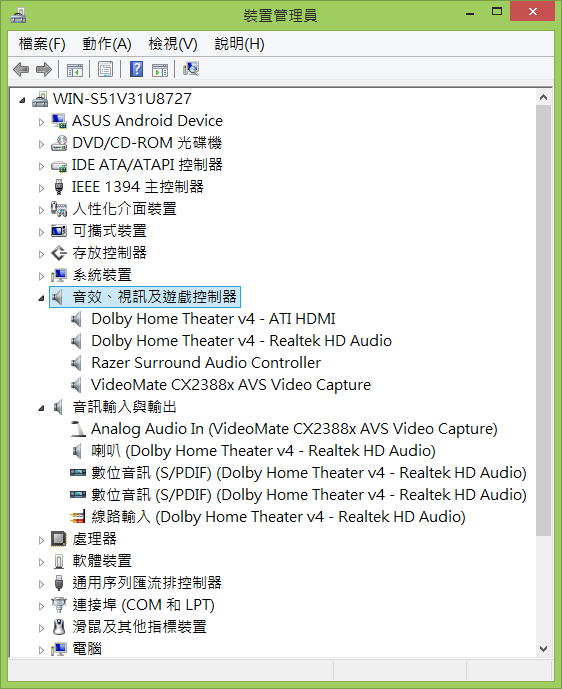Click the show/hide action pane toolbar icon
562x689 pixels.
(x=160, y=69)
